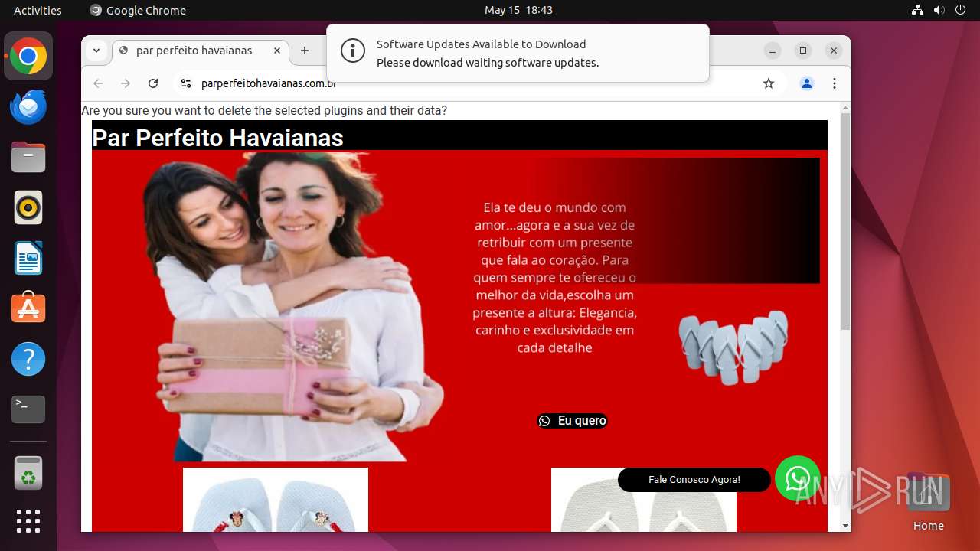
Task: Open network status icon in top bar
Action: point(918,10)
